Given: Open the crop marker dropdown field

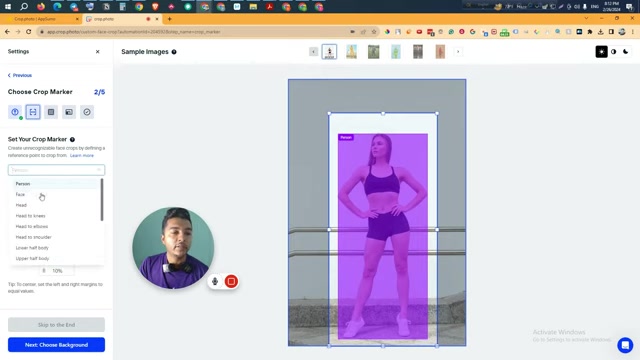Looking at the screenshot, I should [56, 170].
